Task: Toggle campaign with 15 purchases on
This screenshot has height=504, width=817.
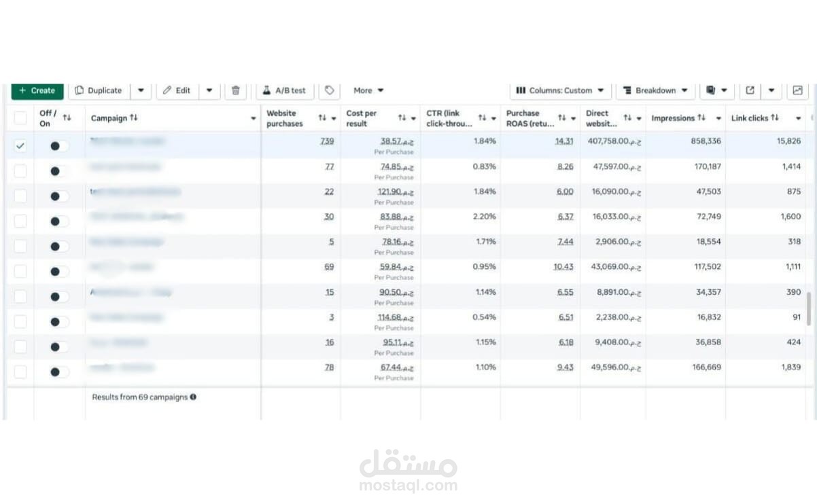Action: [x=59, y=297]
